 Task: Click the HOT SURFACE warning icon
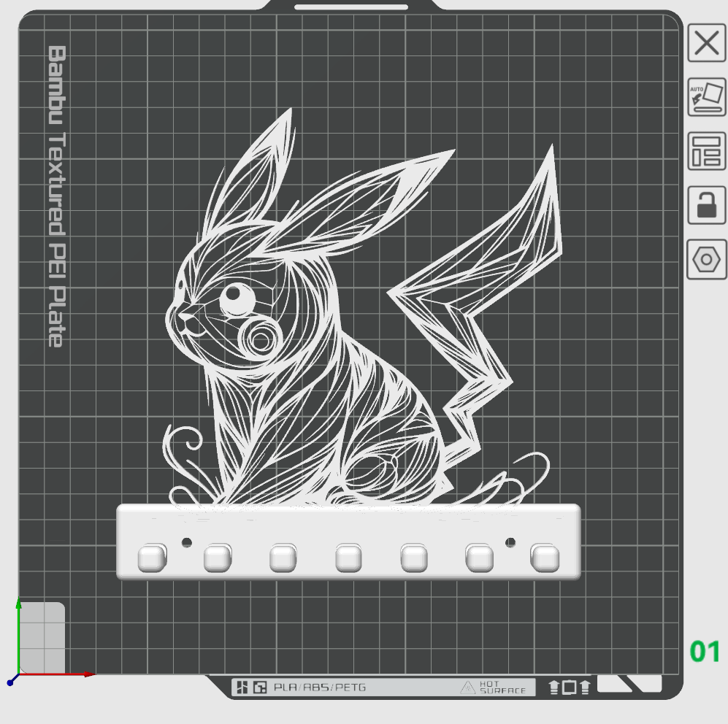[x=468, y=688]
